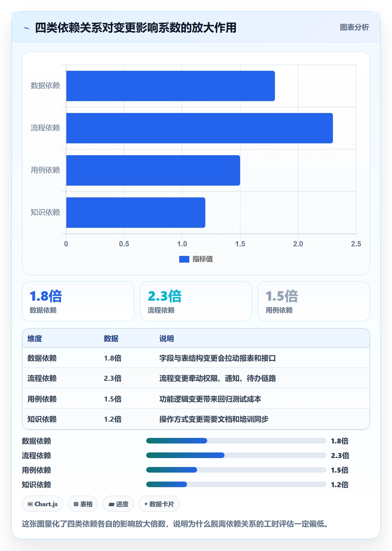Screen dimensions: 392x551
Task: Select the cell 字段与表结构变更会拉动报表和接口
Action: click(218, 358)
